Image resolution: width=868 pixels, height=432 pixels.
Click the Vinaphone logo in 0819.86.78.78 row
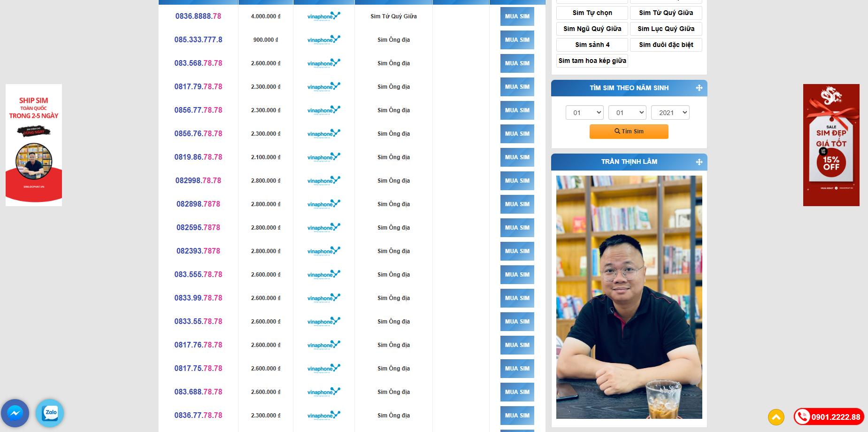click(324, 157)
